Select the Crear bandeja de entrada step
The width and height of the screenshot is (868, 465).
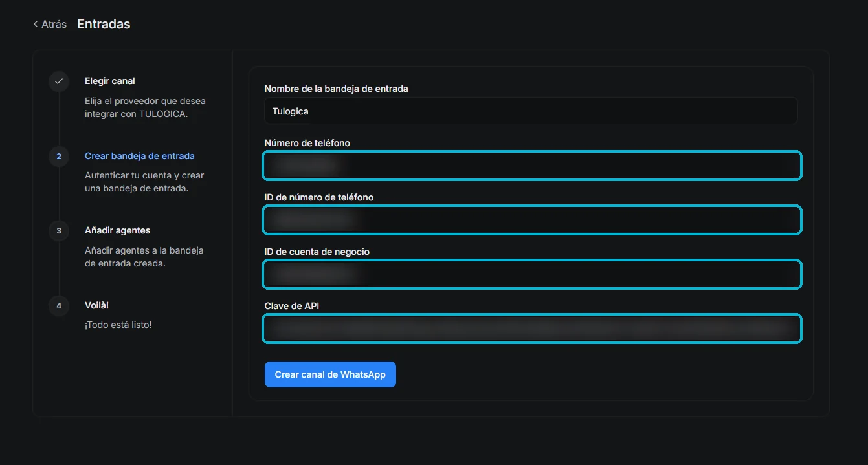(x=140, y=156)
